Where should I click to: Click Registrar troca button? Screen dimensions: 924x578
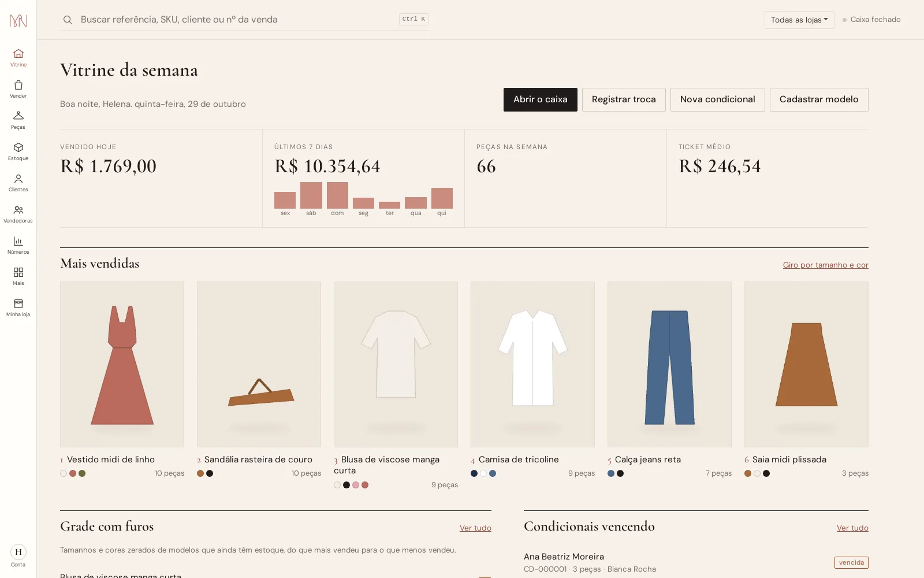click(624, 99)
